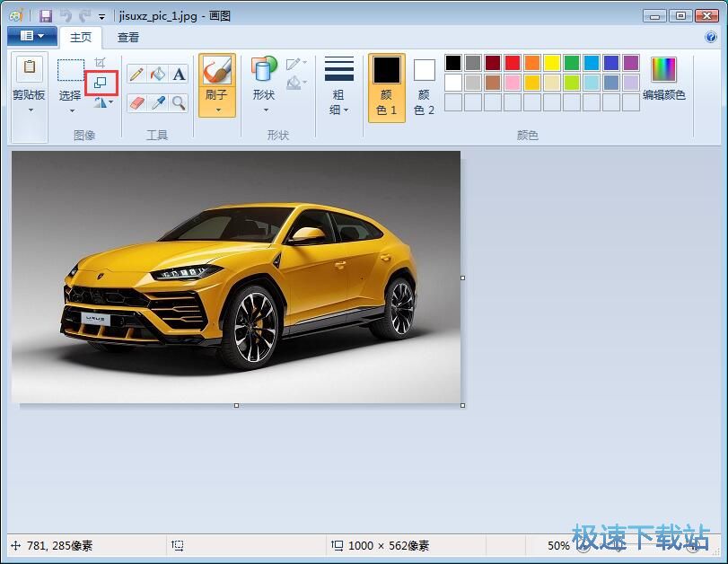
Task: Pick the black color swatch
Action: [453, 63]
